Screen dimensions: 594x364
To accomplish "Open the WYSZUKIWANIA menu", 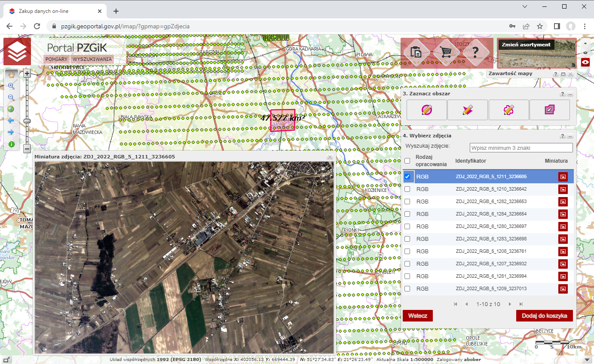I will 92,59.
